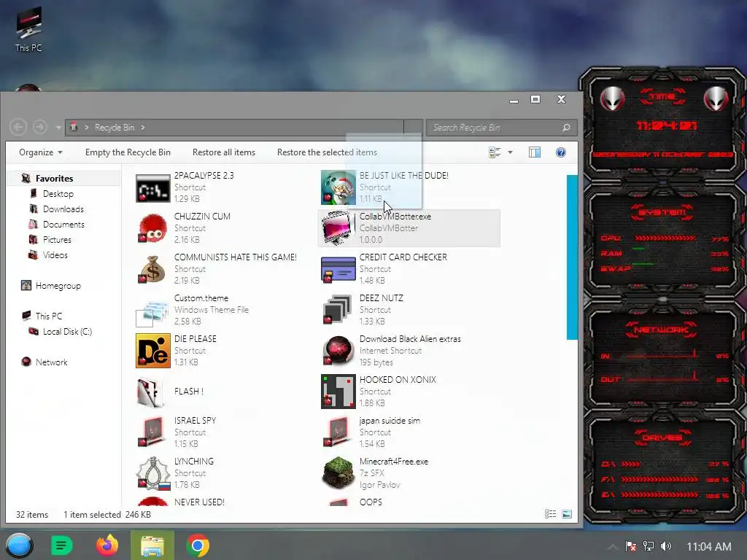Open the action center flag tray icon
Image resolution: width=747 pixels, height=560 pixels.
click(x=631, y=546)
